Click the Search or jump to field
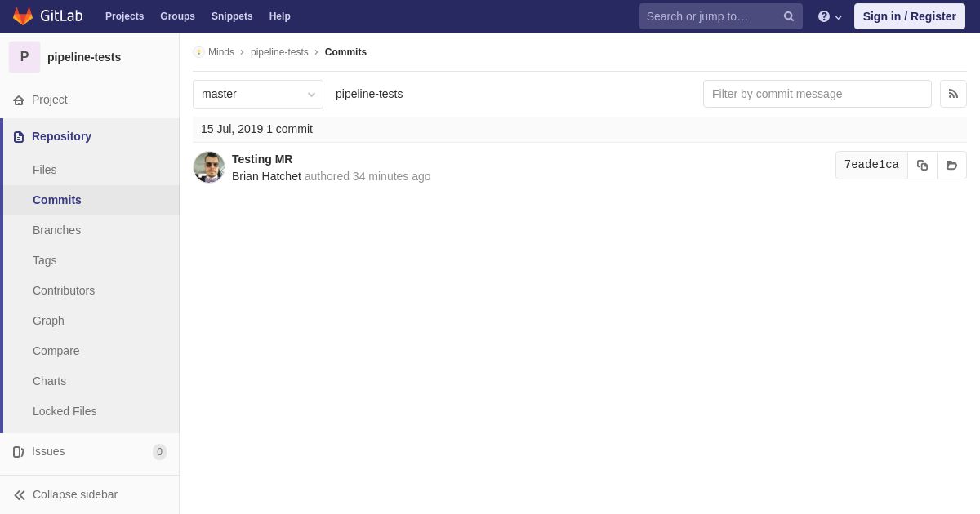Image resolution: width=980 pixels, height=514 pixels. pyautogui.click(x=721, y=16)
